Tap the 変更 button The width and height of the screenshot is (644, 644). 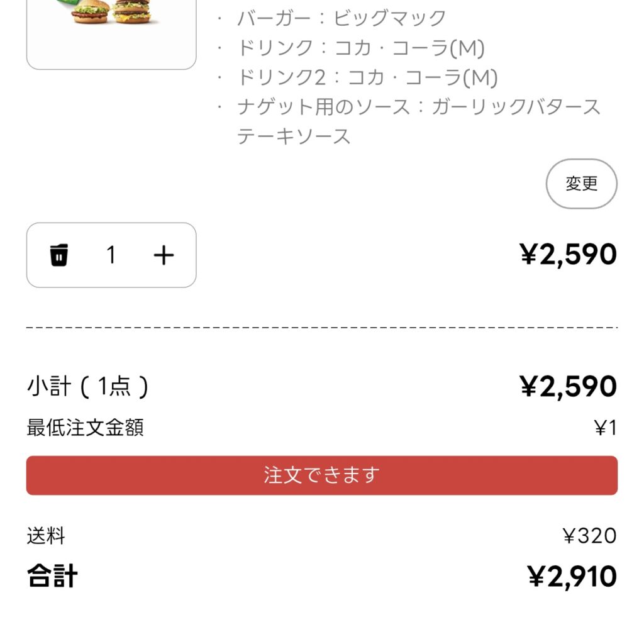coord(581,184)
